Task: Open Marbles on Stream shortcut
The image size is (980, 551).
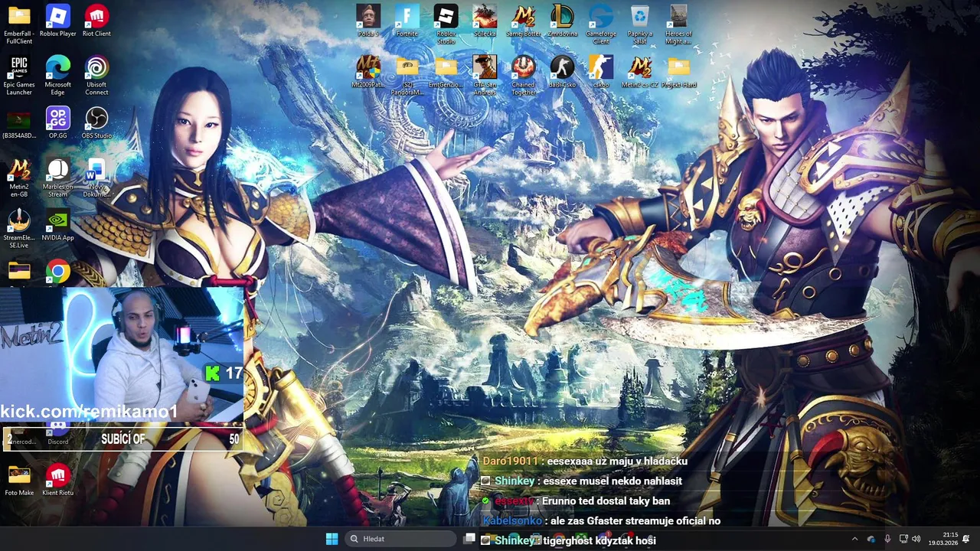Action: pos(57,177)
